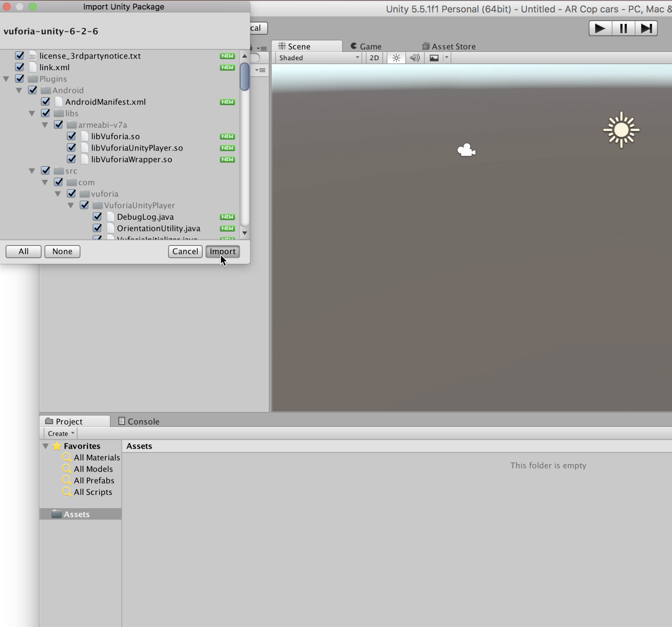The height and width of the screenshot is (627, 672).
Task: Click the Pause playback button
Action: 623,29
